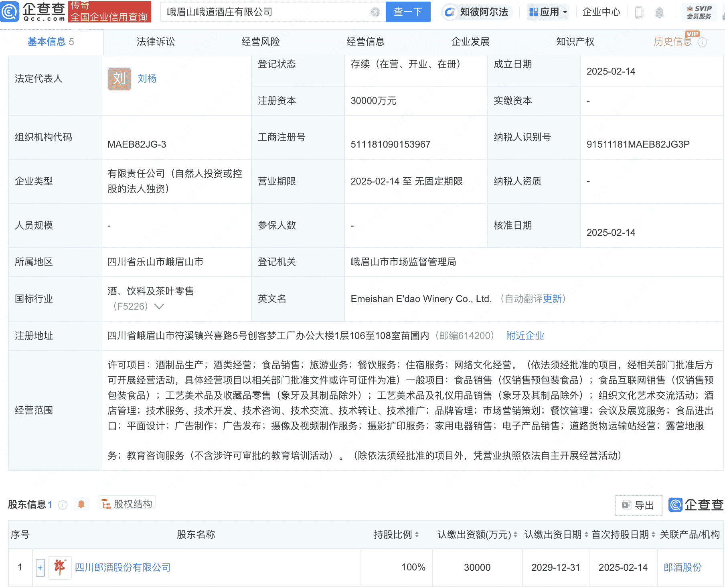Focus the company name search field

(x=265, y=12)
